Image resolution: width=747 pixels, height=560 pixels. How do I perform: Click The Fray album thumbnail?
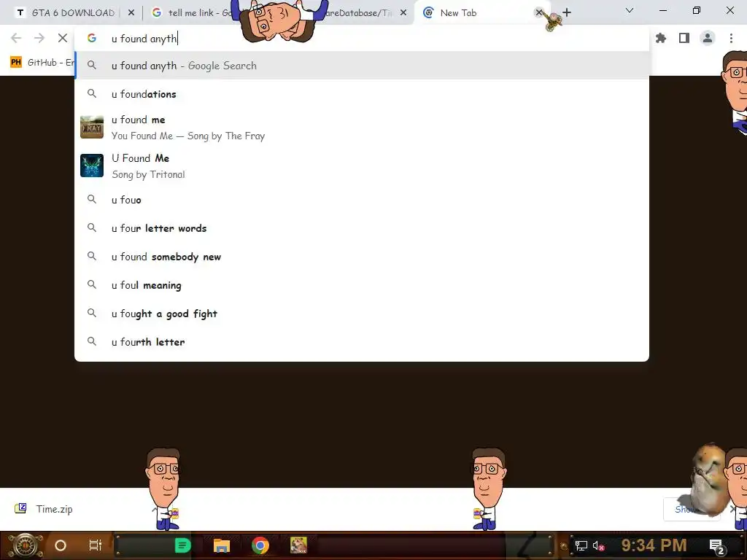pos(92,127)
